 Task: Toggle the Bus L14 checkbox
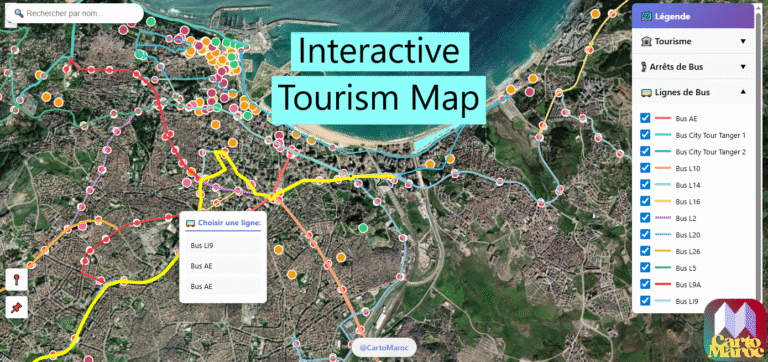point(645,184)
